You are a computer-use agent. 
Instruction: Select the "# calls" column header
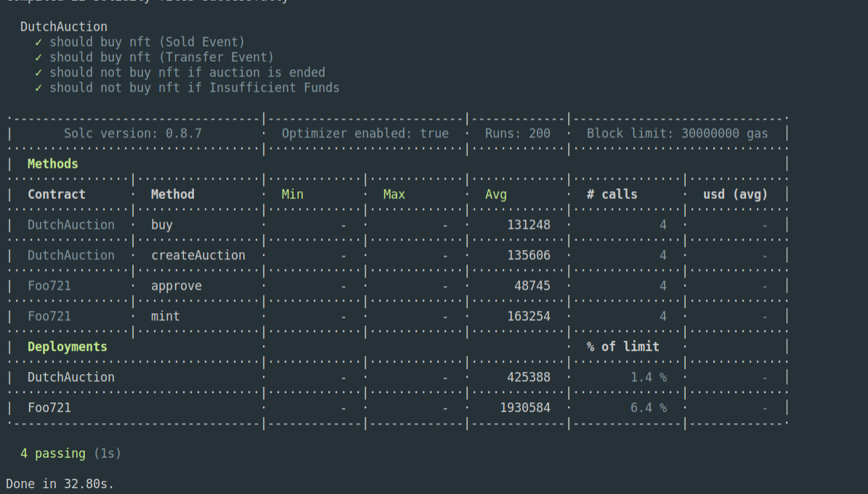[x=610, y=194]
